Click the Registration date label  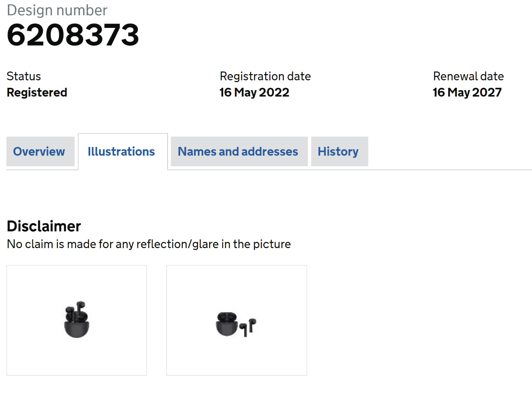click(x=265, y=76)
